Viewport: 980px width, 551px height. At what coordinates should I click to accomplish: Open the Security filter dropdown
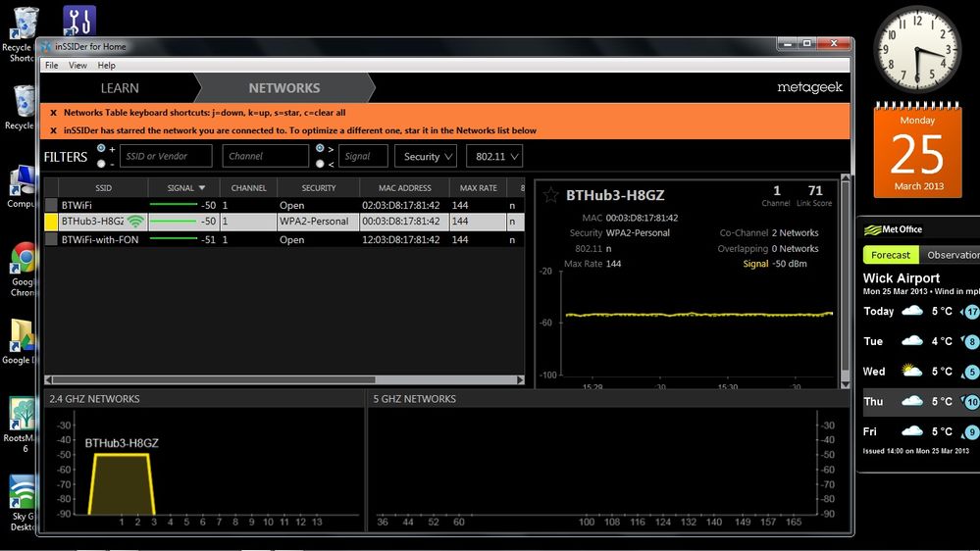[426, 156]
